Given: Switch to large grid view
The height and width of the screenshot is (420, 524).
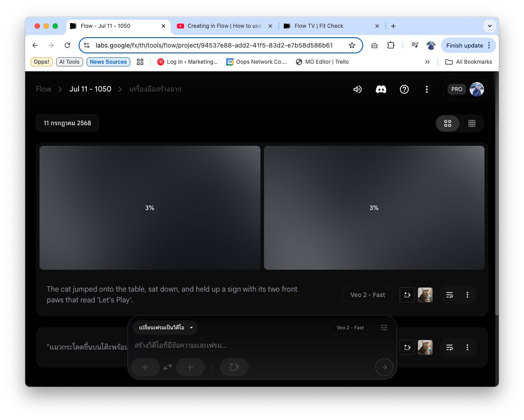Looking at the screenshot, I should tap(448, 123).
